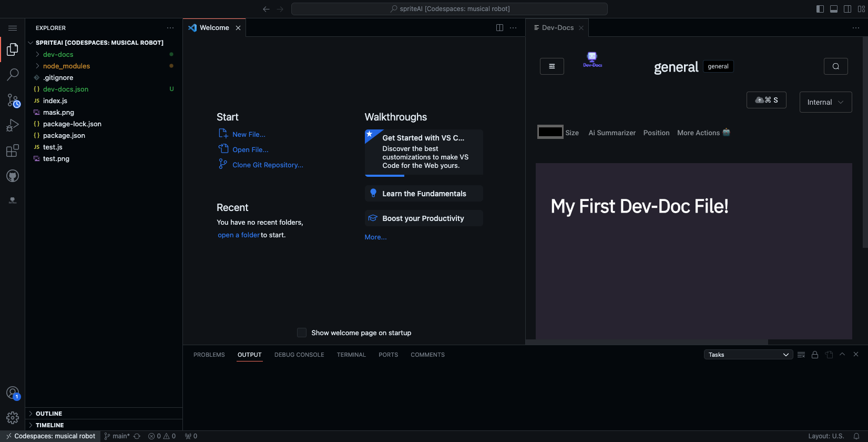Viewport: 868px width, 442px height.
Task: Click the color swatch beside Size
Action: pos(550,132)
